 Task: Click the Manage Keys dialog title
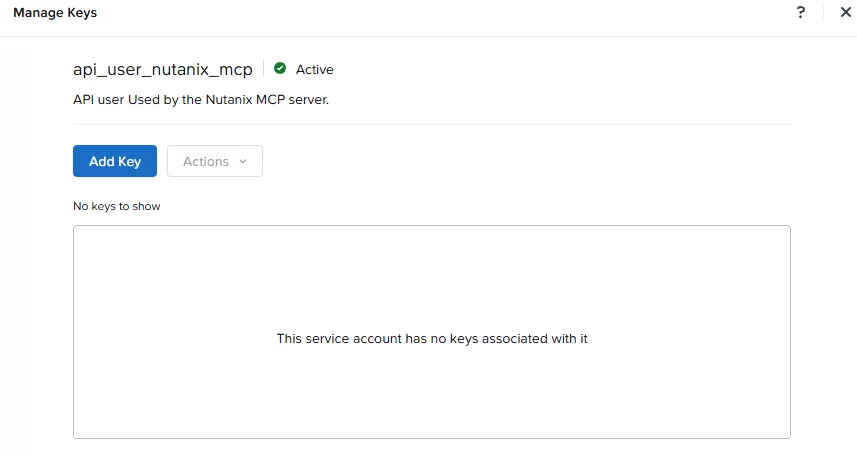coord(55,13)
